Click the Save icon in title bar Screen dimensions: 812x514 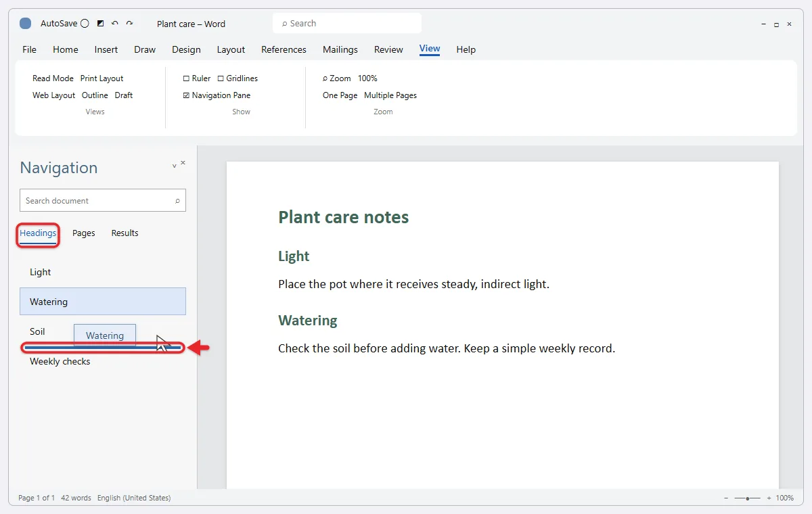click(101, 24)
